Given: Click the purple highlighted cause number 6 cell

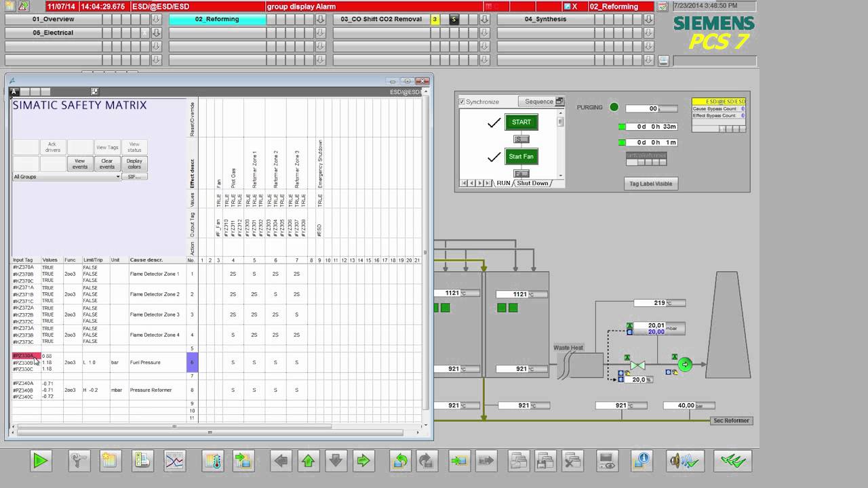Looking at the screenshot, I should click(x=192, y=363).
